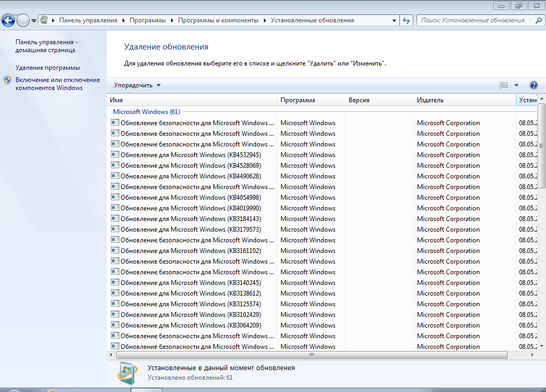The image size is (546, 392).
Task: Click the vertical scrollbar thumb
Action: coord(541,146)
